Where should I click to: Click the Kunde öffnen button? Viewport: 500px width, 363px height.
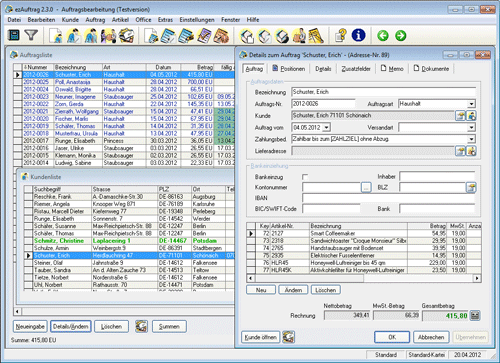261,337
